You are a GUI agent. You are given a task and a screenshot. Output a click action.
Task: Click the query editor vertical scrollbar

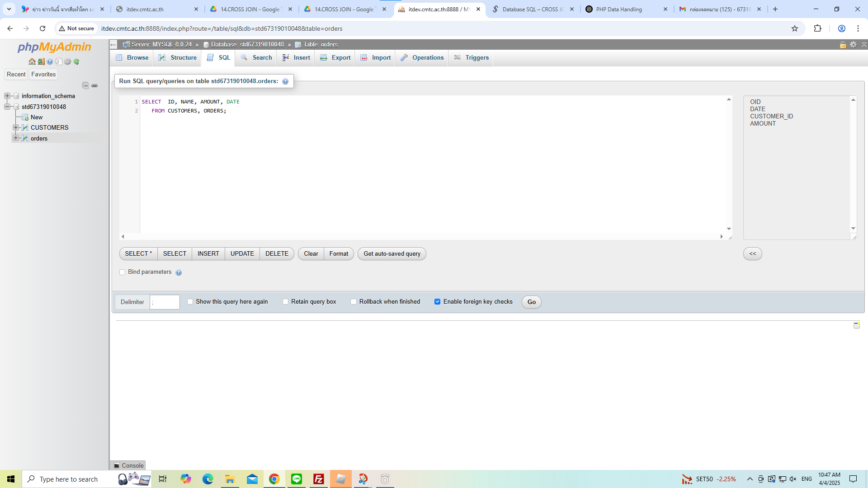click(x=729, y=164)
